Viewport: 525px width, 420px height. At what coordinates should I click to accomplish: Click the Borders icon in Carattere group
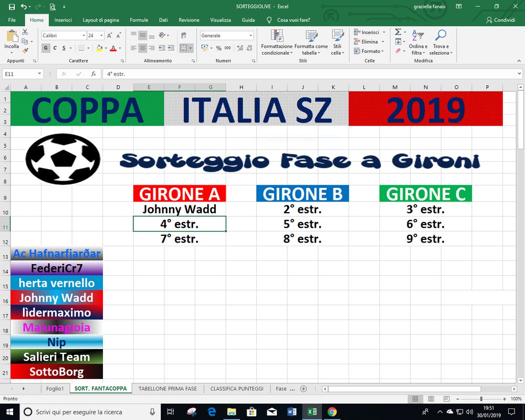(x=81, y=48)
